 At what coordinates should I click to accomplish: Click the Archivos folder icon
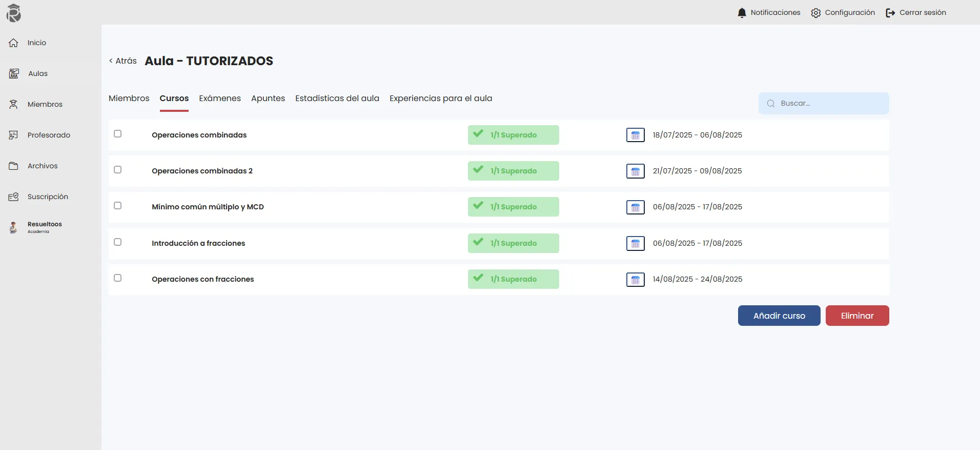pos(14,166)
